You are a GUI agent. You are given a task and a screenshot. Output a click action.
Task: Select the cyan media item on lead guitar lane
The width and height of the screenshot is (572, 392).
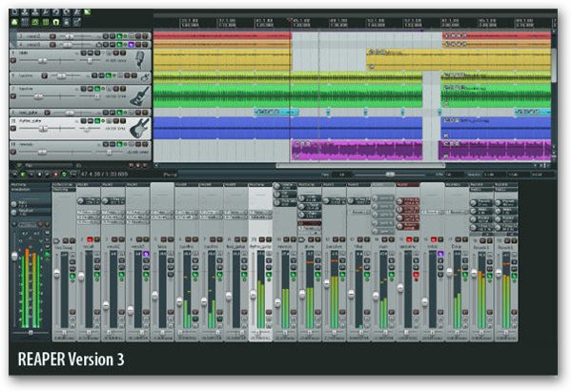276,112
